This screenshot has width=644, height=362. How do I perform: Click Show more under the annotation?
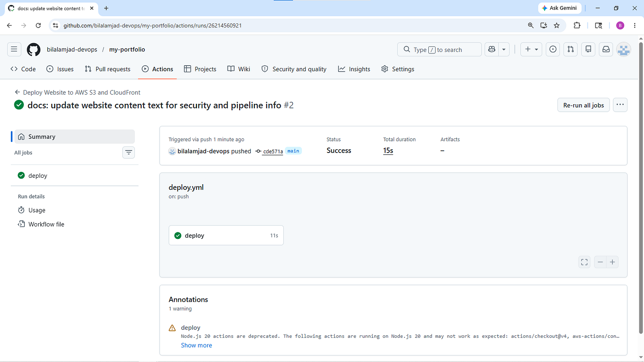pyautogui.click(x=196, y=345)
